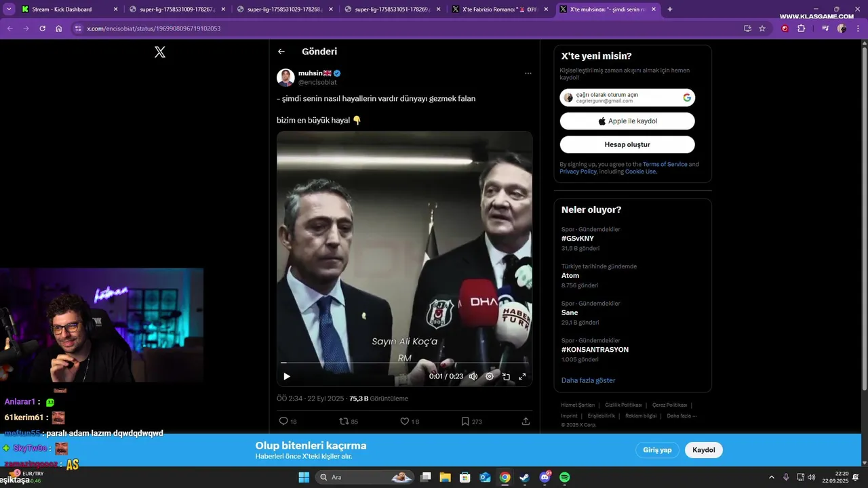868x488 pixels.
Task: Seek along the video progress bar
Action: 404,363
